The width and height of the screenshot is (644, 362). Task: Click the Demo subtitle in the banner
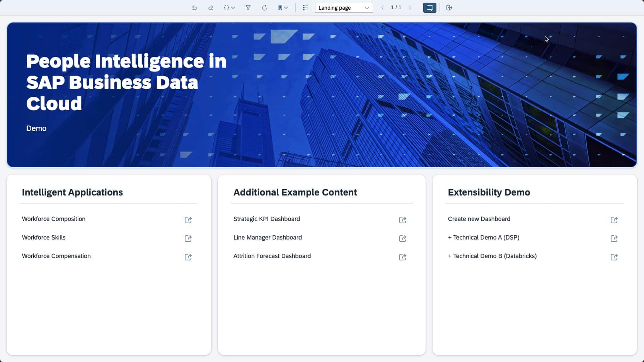tap(36, 129)
